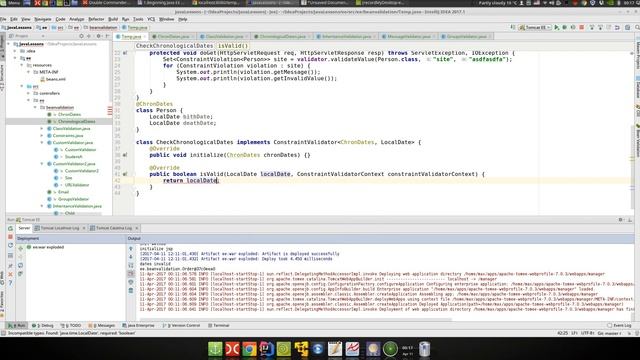The image size is (640, 360).
Task: Toggle scroll to end in Output toolbar
Action: click(x=131, y=273)
